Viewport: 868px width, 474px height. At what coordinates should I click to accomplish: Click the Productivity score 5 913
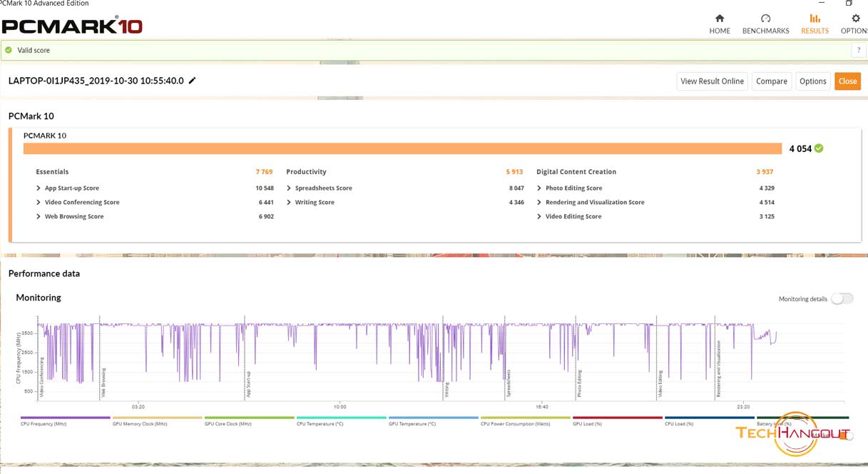(x=514, y=172)
